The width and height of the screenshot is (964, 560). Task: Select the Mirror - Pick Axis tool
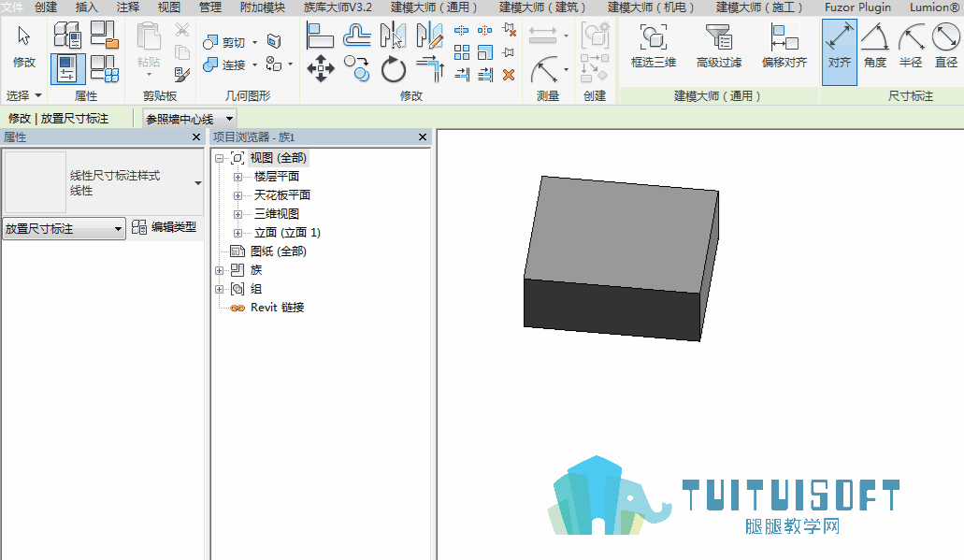point(393,36)
